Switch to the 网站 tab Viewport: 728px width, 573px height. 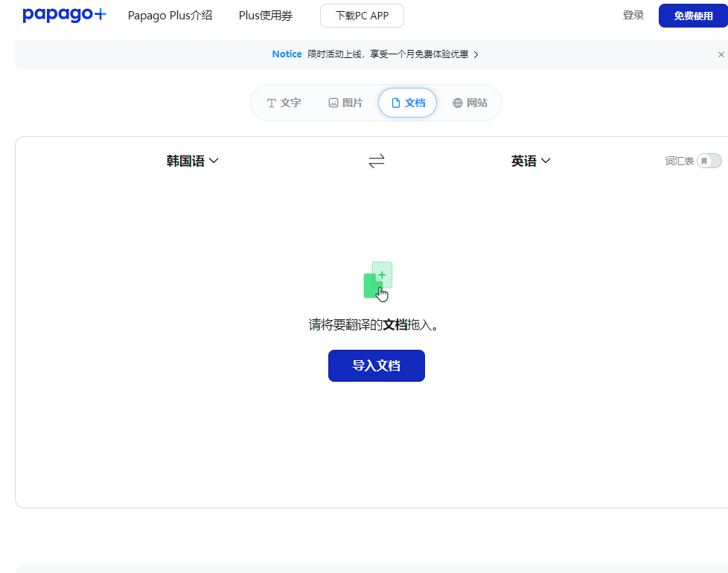point(470,103)
